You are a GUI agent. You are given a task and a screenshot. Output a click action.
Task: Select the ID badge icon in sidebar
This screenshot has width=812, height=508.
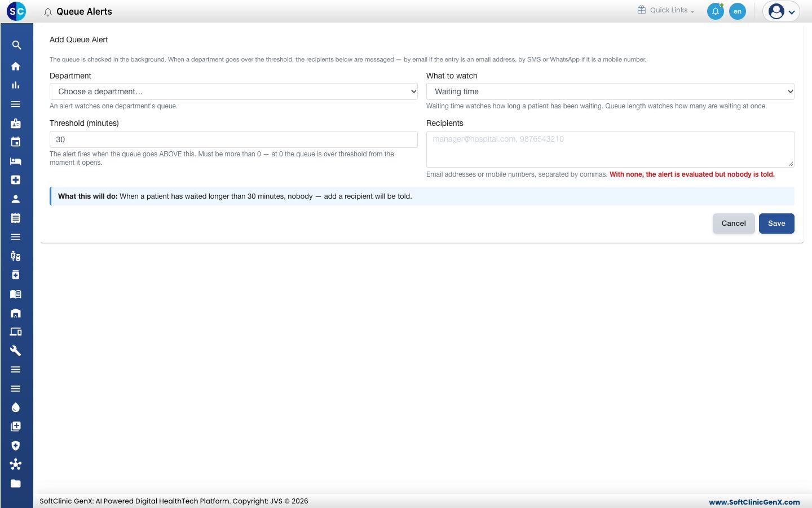(16, 123)
